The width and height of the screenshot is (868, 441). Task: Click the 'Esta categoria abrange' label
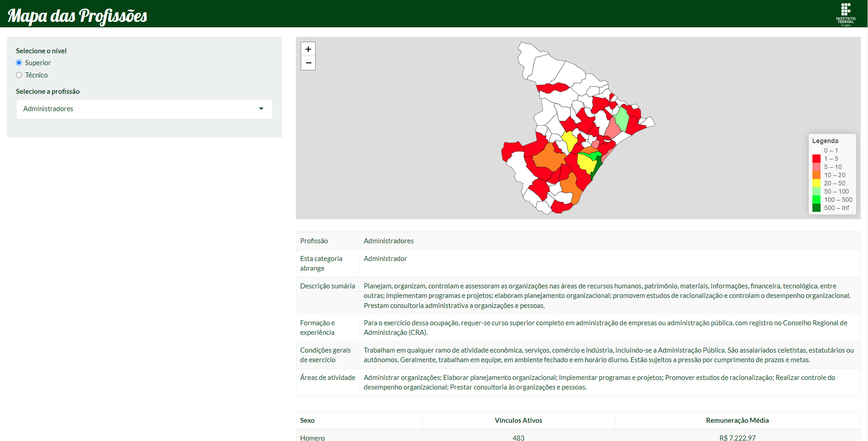tap(321, 263)
